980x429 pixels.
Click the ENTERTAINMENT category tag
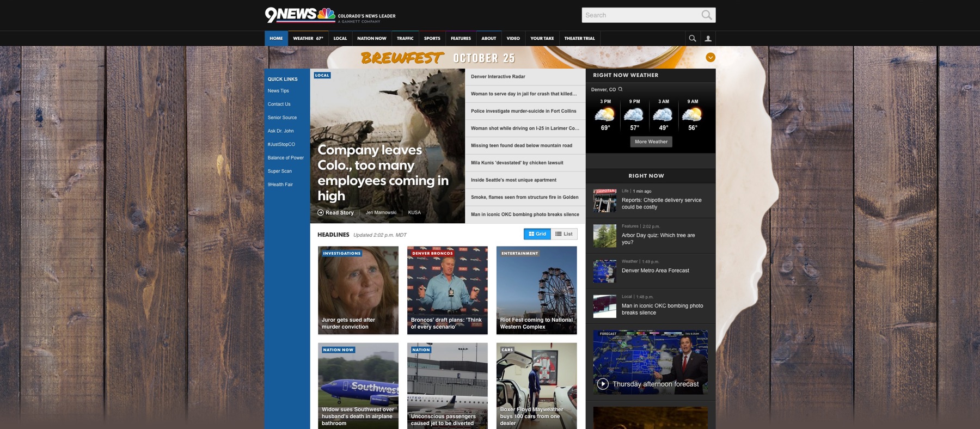point(520,253)
